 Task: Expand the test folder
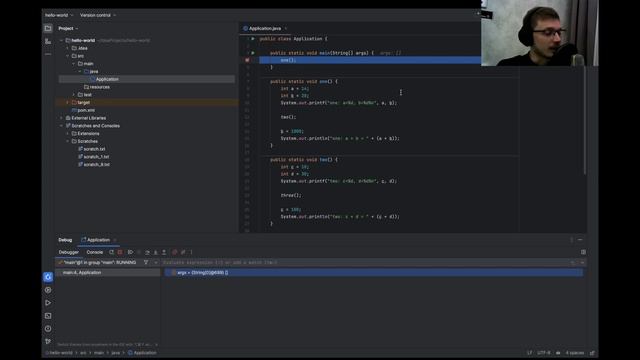click(x=74, y=95)
